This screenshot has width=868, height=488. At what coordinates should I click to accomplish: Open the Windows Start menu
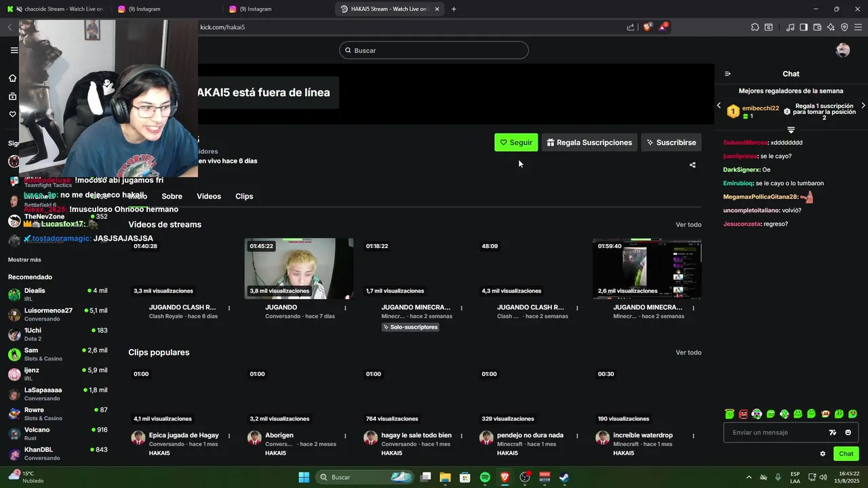[304, 477]
